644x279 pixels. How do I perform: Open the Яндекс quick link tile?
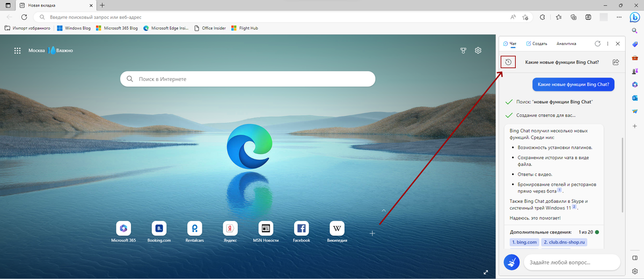pyautogui.click(x=230, y=231)
